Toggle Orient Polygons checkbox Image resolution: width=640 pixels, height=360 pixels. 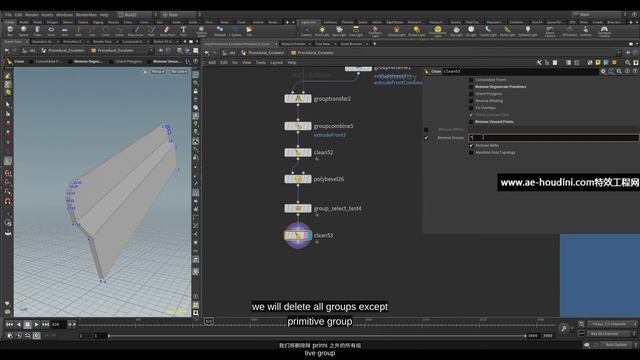click(471, 94)
